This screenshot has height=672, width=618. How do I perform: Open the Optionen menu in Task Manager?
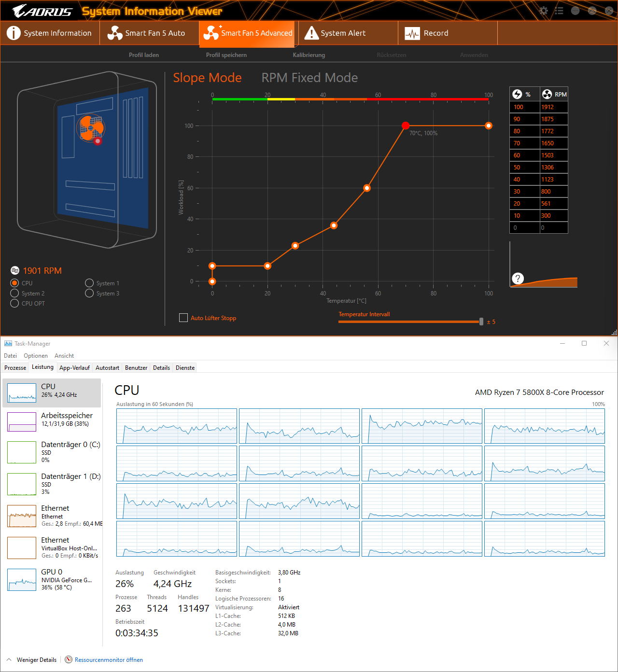36,356
